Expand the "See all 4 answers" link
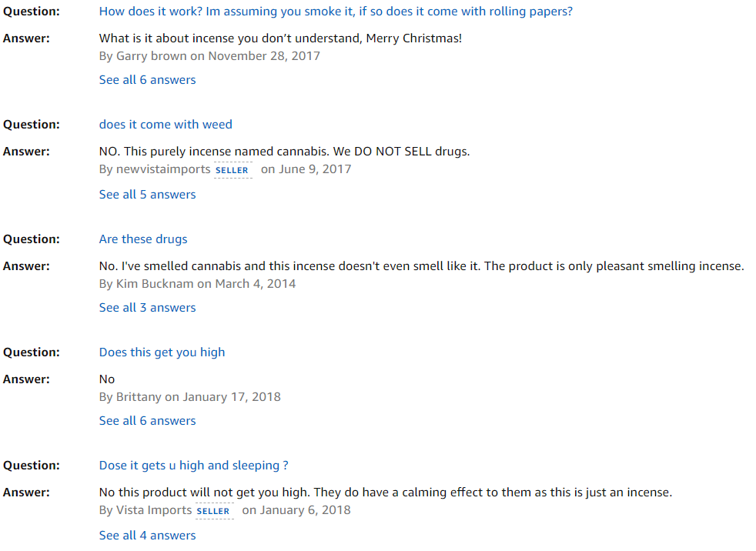This screenshot has width=756, height=551. [147, 535]
